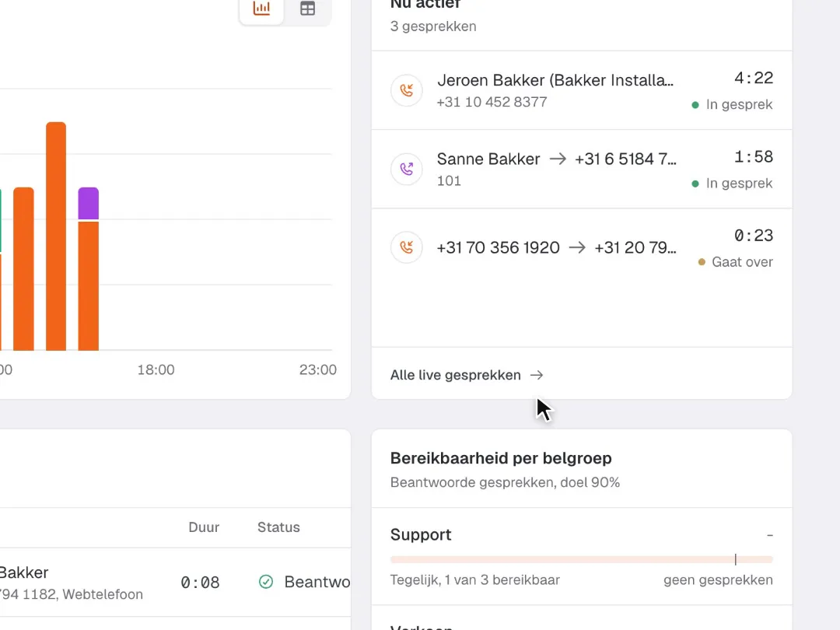The image size is (840, 630).
Task: Click the 4:22 call duration
Action: (x=754, y=79)
